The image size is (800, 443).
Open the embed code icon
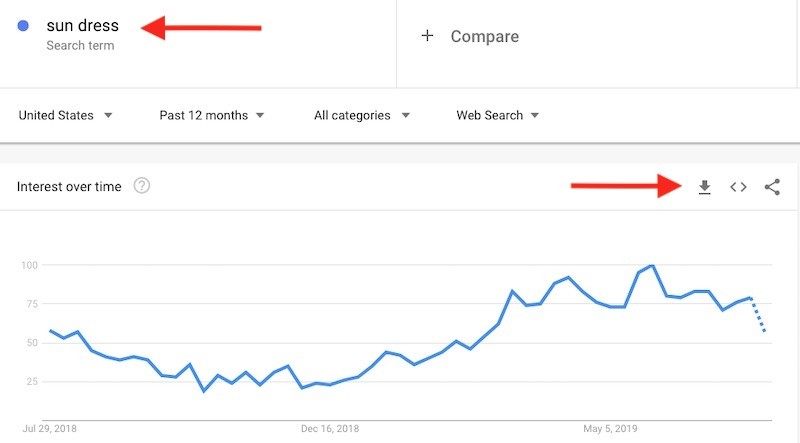point(738,187)
